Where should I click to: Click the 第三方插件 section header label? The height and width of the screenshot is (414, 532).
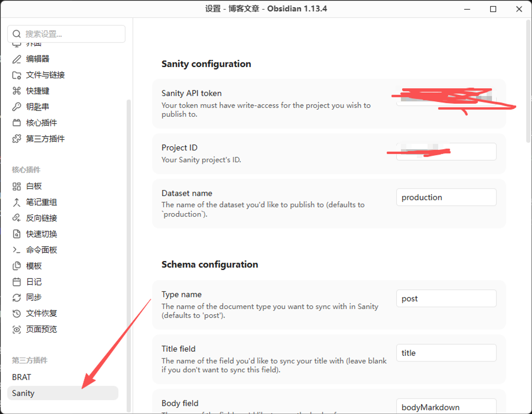[30, 360]
